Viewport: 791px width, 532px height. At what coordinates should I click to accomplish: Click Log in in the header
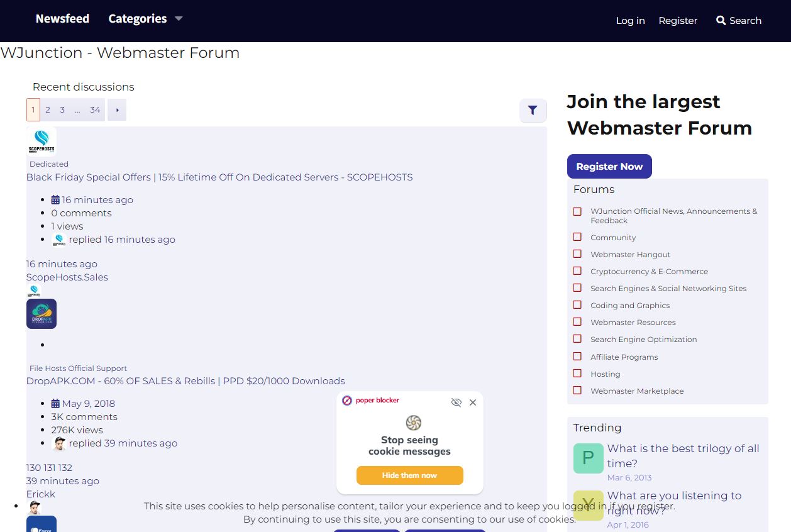point(630,21)
